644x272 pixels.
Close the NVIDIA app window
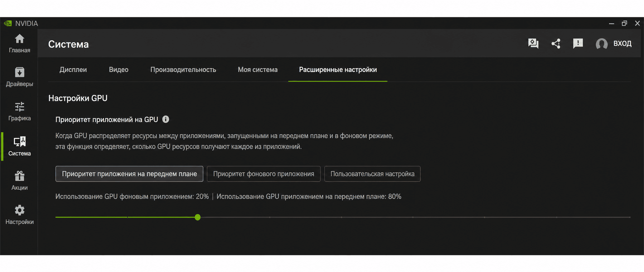coord(637,23)
